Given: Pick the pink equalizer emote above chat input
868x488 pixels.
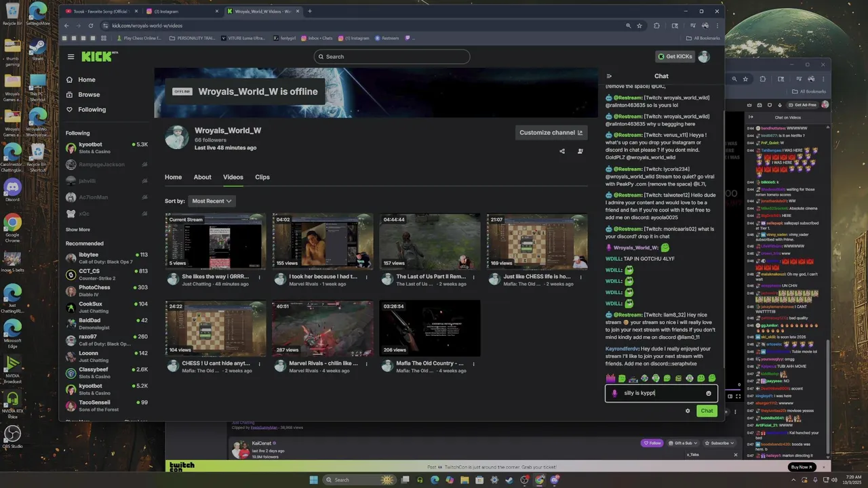Looking at the screenshot, I should [x=610, y=378].
